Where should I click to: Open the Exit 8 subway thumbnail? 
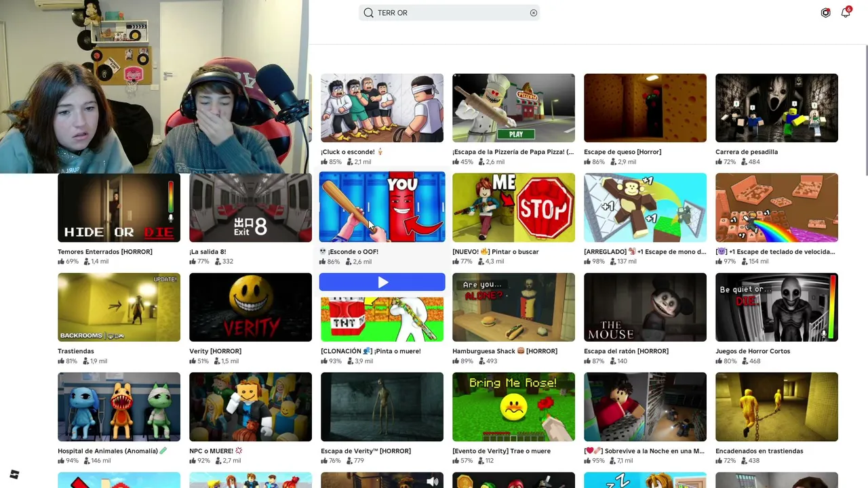(x=250, y=207)
